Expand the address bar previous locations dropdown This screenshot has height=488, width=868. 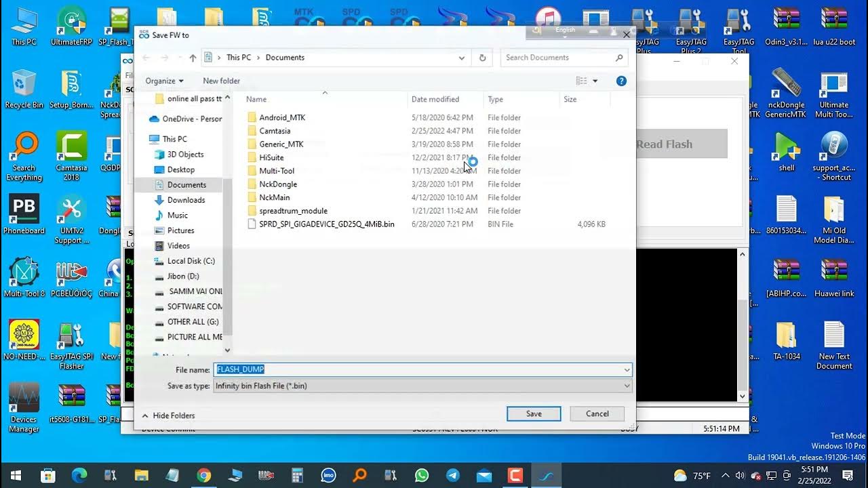[462, 58]
